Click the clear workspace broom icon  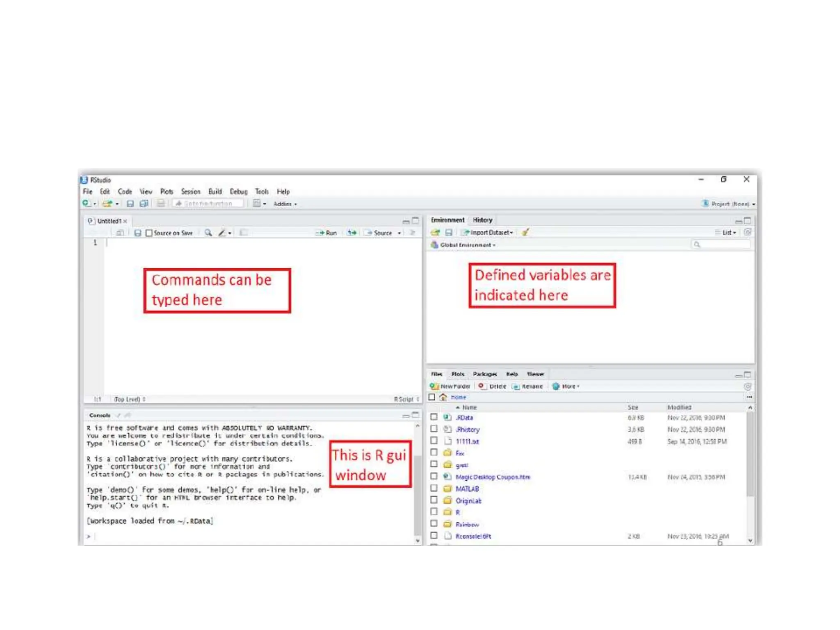coord(525,232)
